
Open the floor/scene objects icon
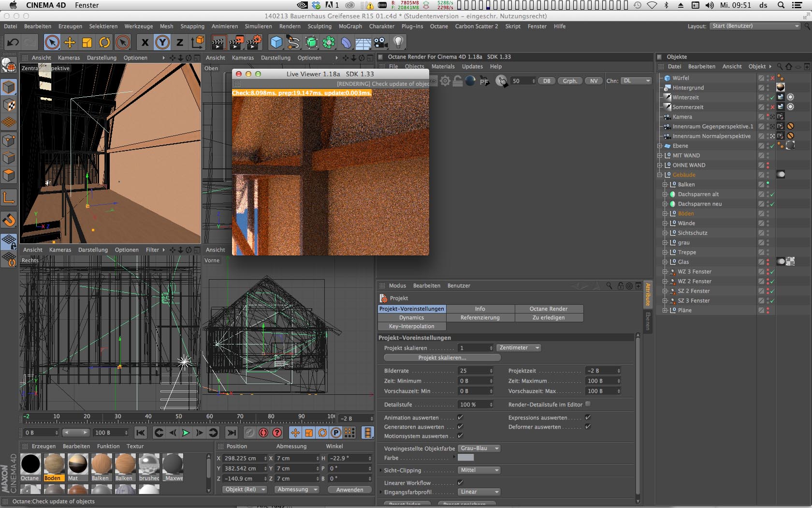coord(363,43)
